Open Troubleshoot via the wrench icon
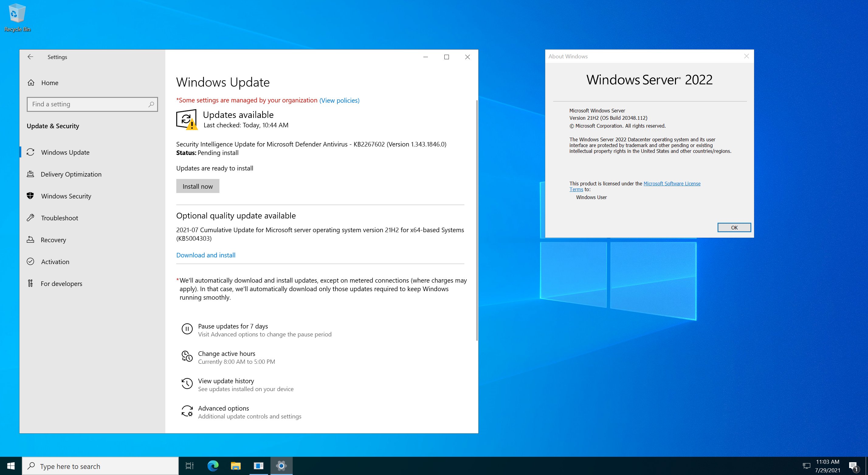 [x=31, y=218]
